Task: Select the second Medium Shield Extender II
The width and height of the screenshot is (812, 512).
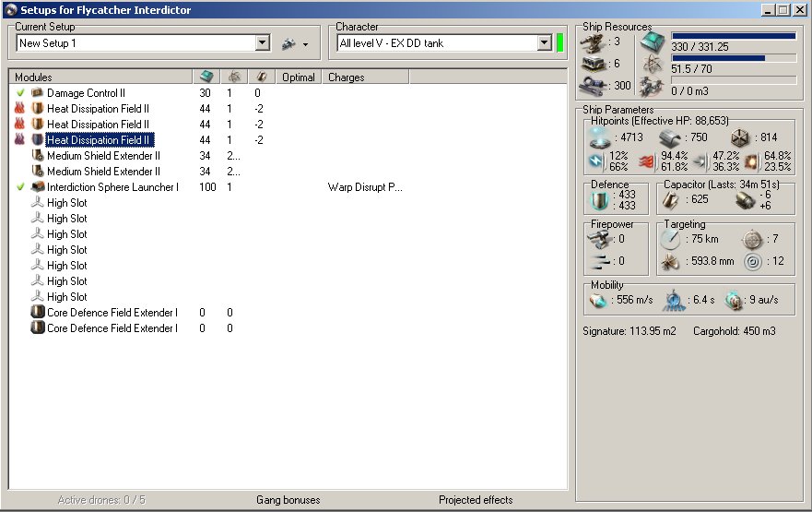Action: (103, 171)
